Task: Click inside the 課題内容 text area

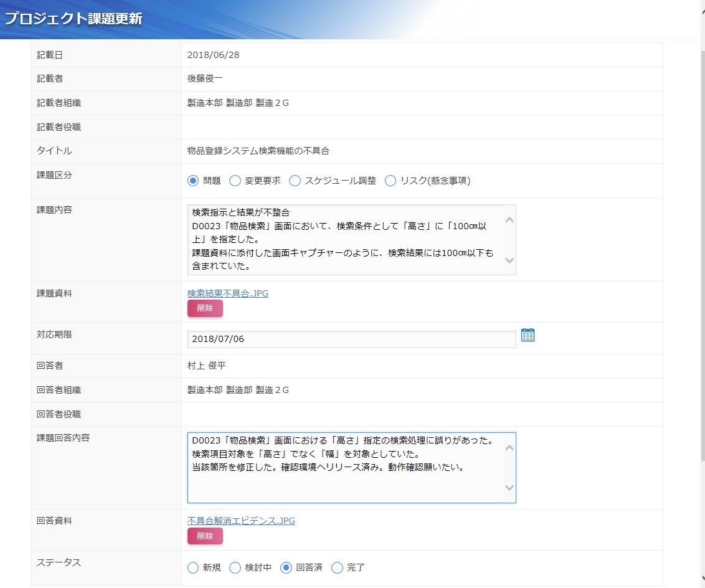Action: pyautogui.click(x=345, y=240)
